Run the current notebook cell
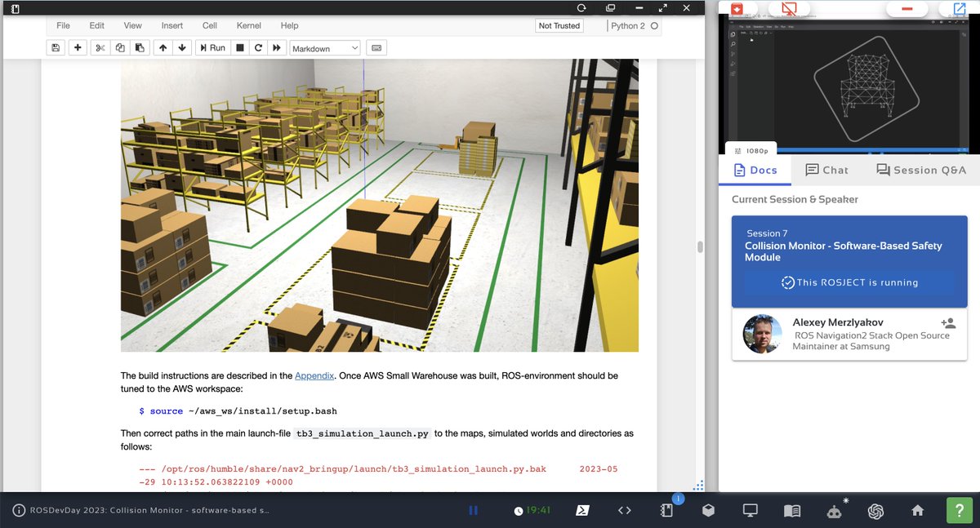Viewport: 980px width, 528px height. (x=212, y=48)
